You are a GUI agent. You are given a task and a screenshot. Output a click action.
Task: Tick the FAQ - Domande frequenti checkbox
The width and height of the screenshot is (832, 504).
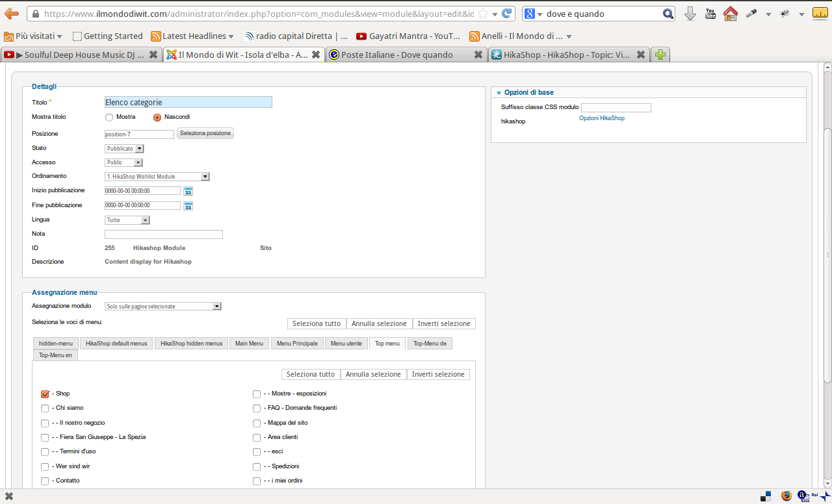(257, 409)
